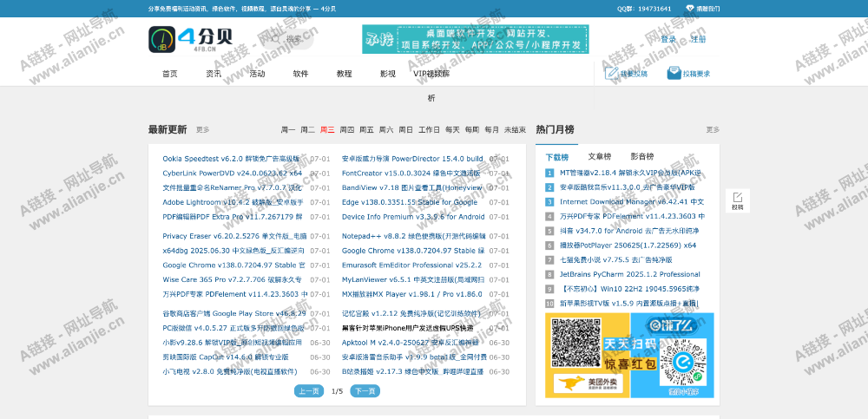Screen dimensions: 868x419
Task: Click the 我要投稿 pencil icon
Action: 612,73
